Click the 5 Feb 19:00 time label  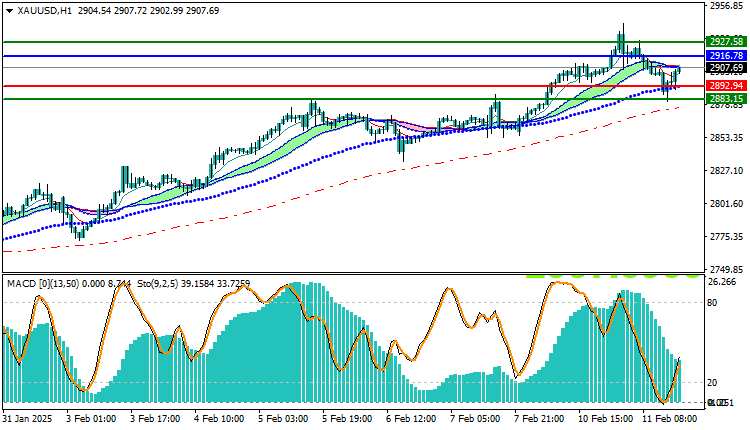click(x=347, y=419)
